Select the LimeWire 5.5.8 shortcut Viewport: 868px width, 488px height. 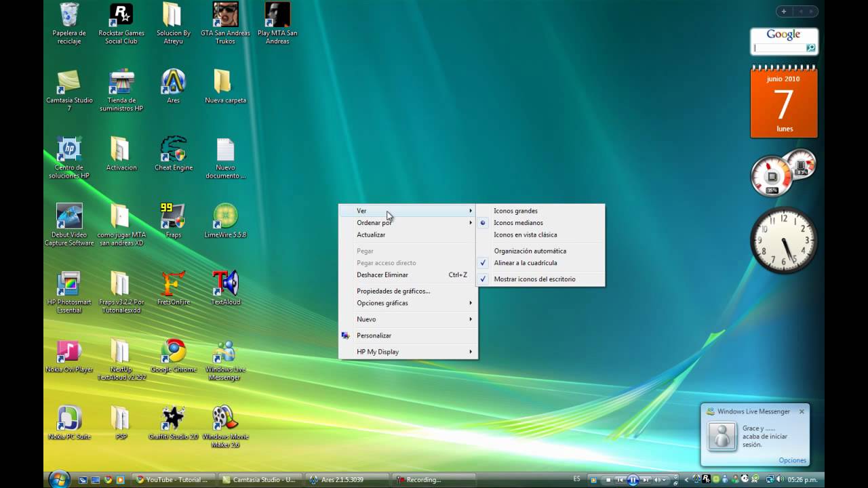pyautogui.click(x=225, y=220)
